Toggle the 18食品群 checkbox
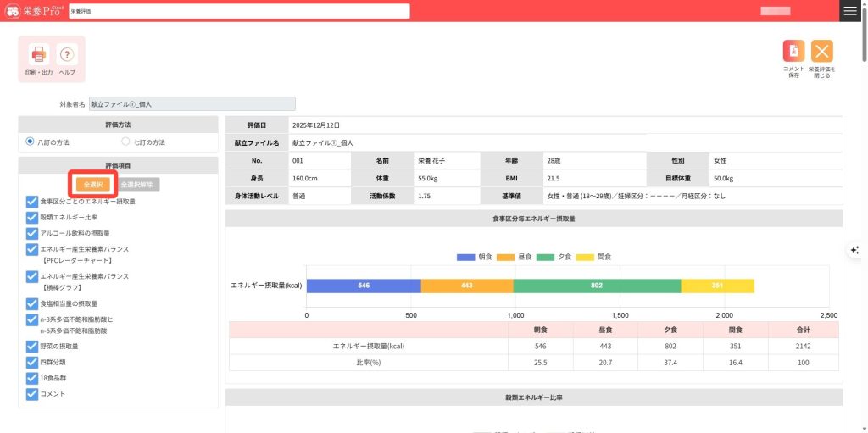The image size is (868, 433). (32, 377)
